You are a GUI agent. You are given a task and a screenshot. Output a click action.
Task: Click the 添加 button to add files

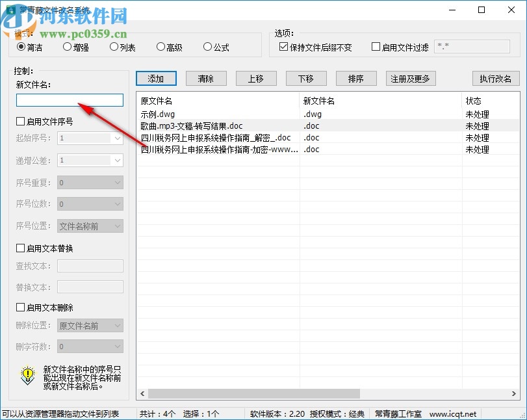coord(155,78)
